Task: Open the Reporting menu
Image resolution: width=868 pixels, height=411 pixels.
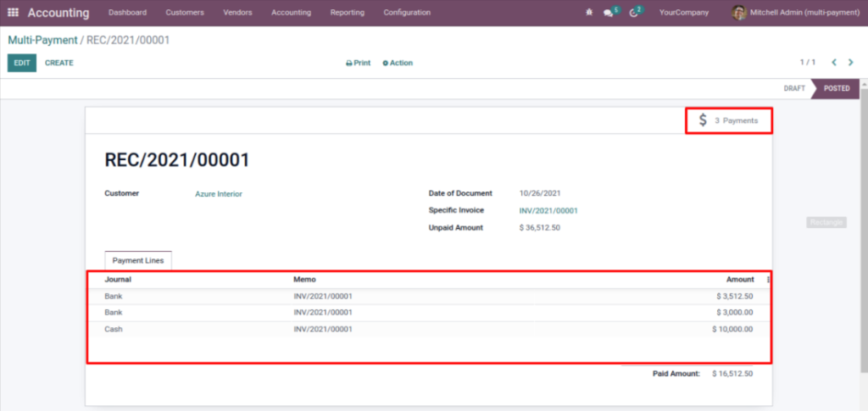Action: 347,12
